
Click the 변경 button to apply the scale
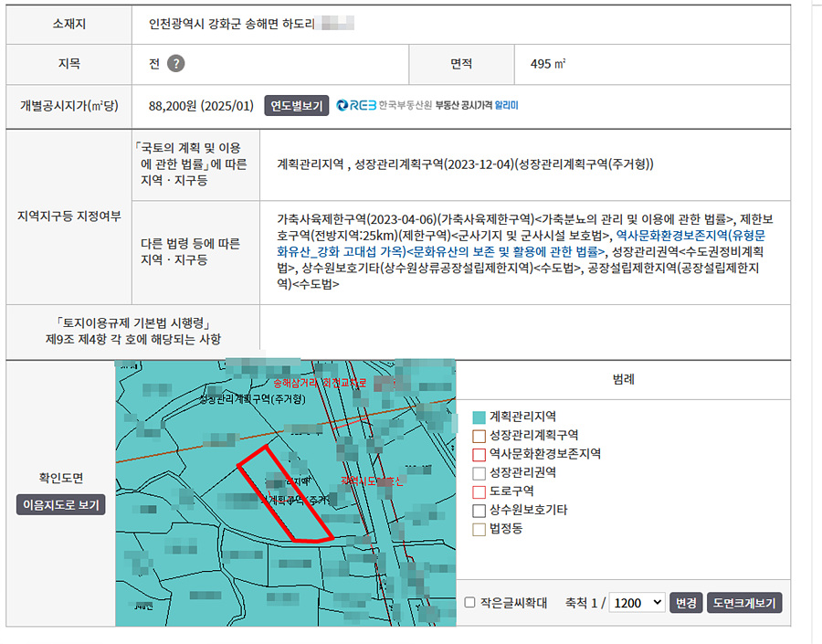pos(685,603)
